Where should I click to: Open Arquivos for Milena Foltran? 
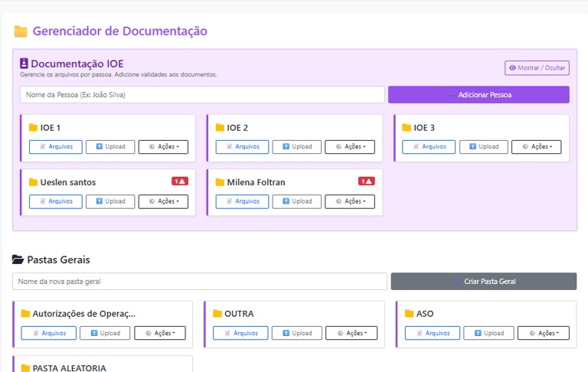242,201
